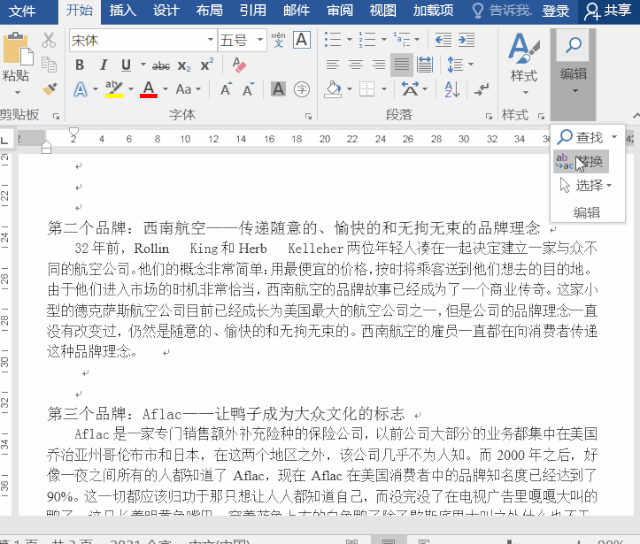This screenshot has width=640, height=544.
Task: Switch to the 插入 tab
Action: (x=122, y=11)
